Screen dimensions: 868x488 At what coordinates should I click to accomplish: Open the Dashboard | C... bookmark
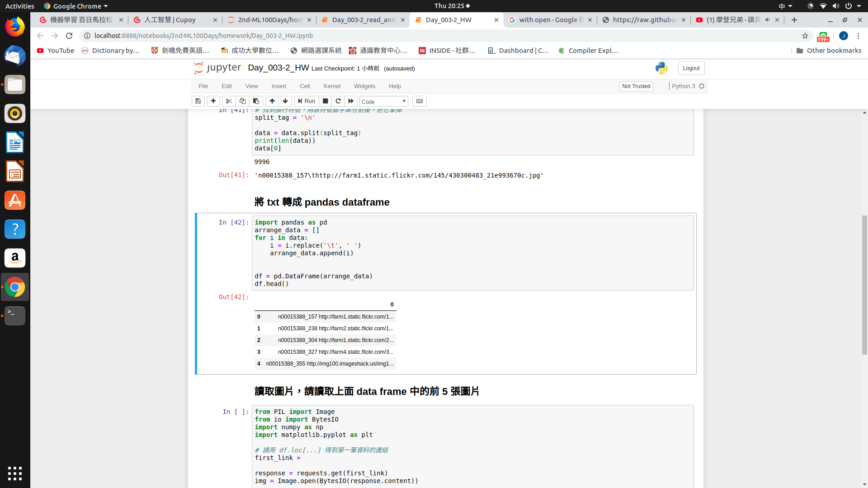518,51
